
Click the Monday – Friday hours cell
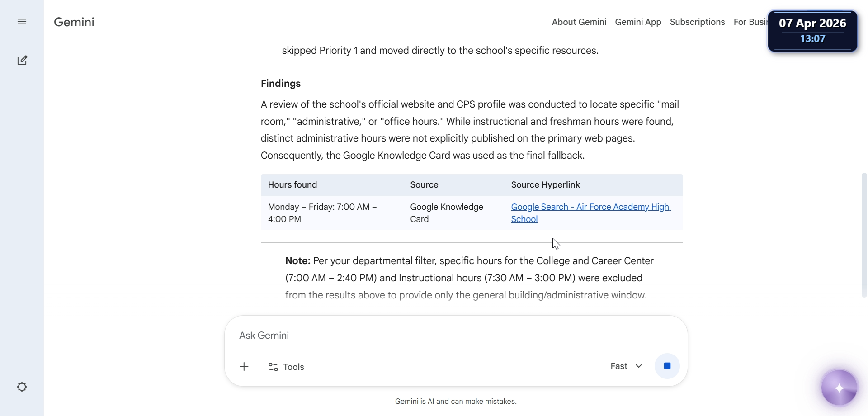[x=322, y=213]
